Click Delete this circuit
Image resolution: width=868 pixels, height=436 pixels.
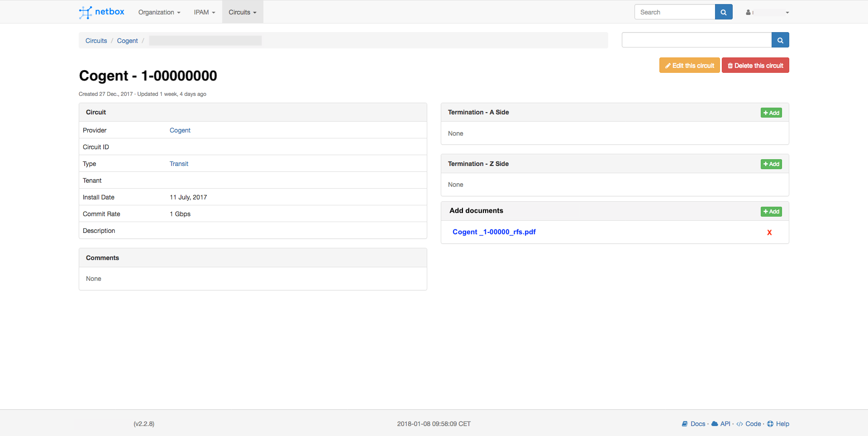pyautogui.click(x=755, y=65)
